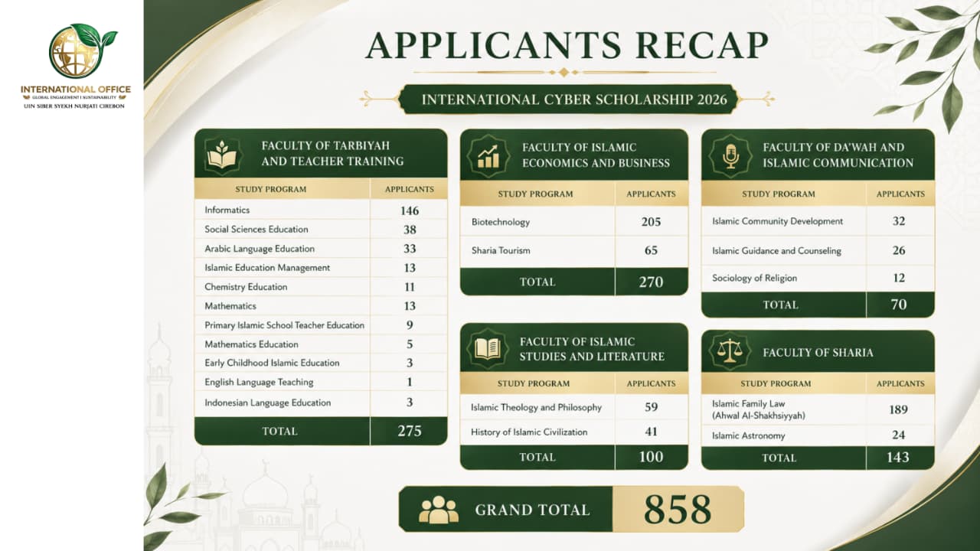Click the Sociology of Religion value 12

click(x=899, y=278)
